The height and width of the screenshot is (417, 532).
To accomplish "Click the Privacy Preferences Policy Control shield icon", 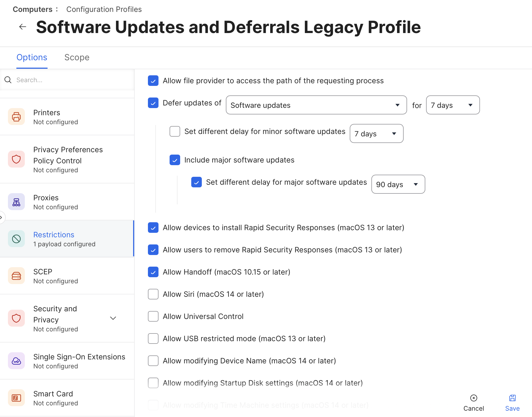I will pyautogui.click(x=16, y=159).
